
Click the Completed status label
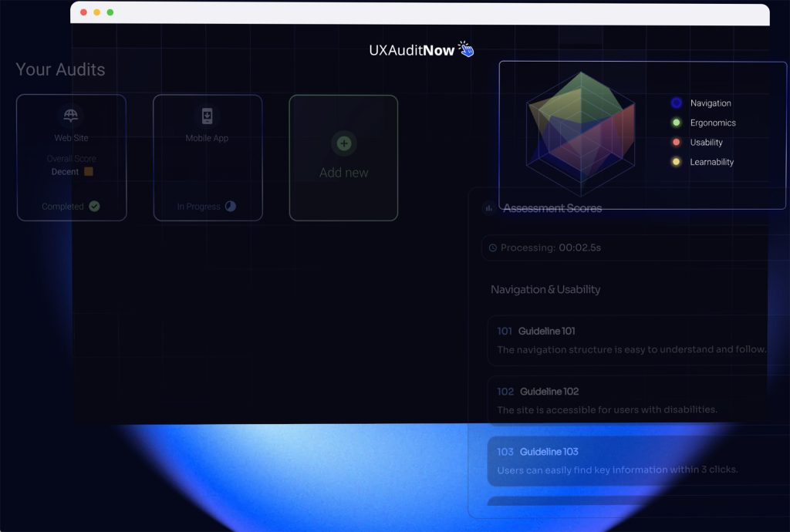(x=62, y=207)
